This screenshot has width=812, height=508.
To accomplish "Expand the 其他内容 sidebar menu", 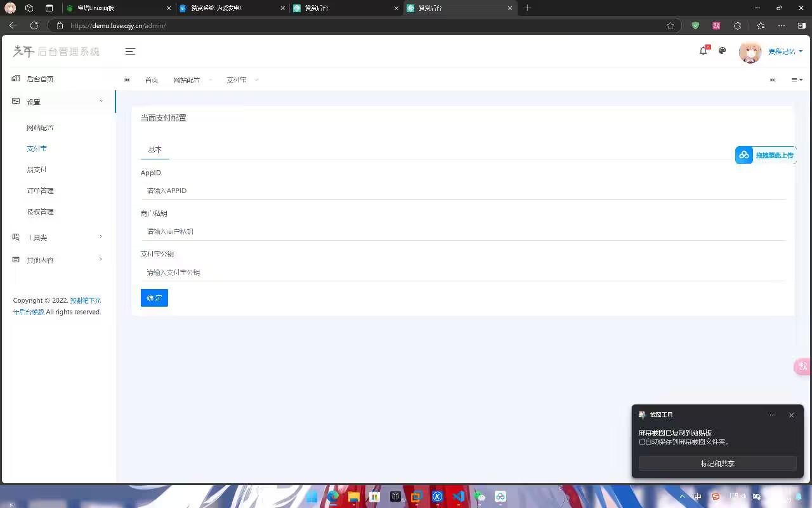I will click(57, 260).
